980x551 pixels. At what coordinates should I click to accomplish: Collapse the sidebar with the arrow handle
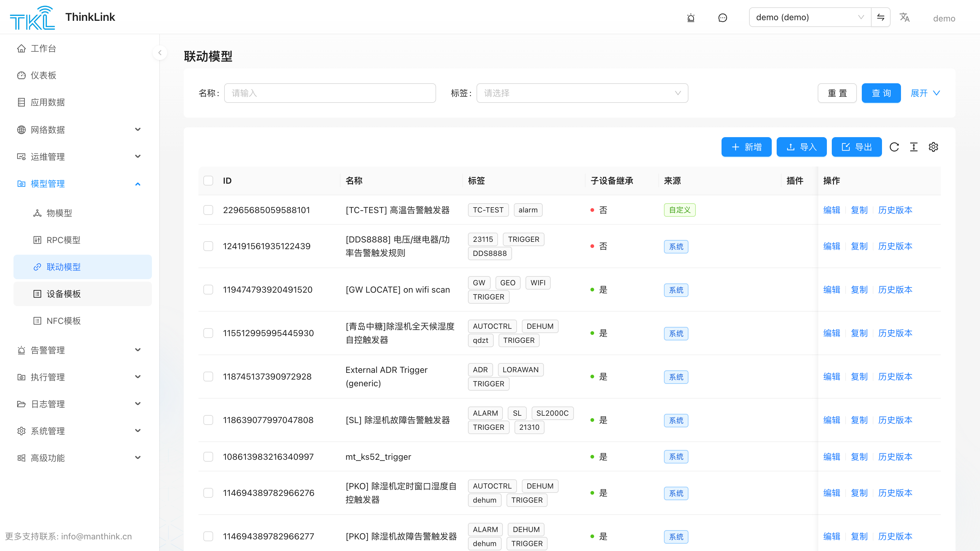(160, 53)
